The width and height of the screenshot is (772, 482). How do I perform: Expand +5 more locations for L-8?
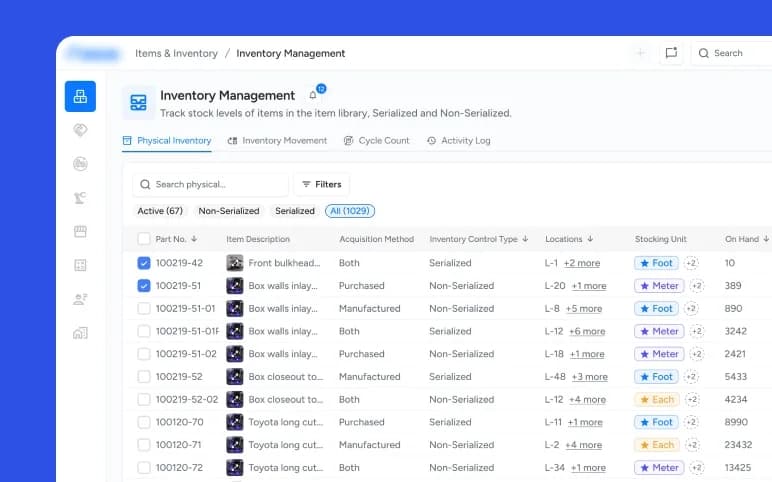(584, 309)
